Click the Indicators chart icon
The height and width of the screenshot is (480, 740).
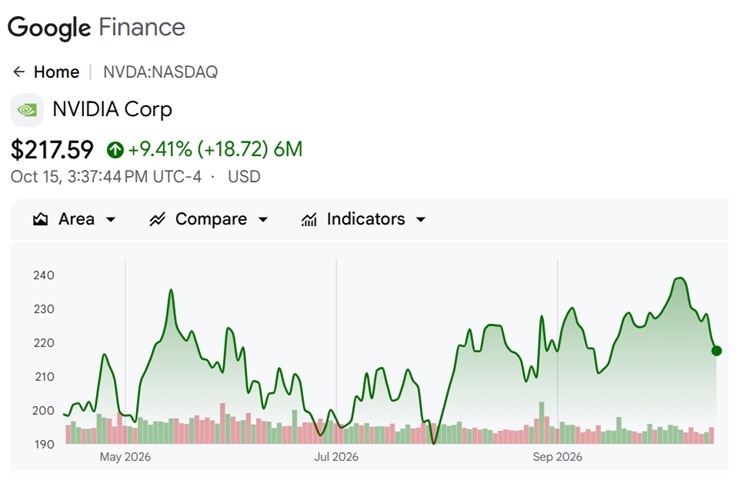point(309,219)
